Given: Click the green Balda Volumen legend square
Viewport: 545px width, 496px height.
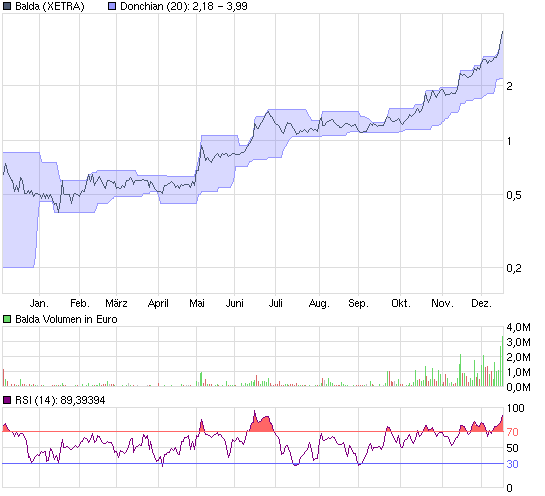Looking at the screenshot, I should tap(7, 319).
